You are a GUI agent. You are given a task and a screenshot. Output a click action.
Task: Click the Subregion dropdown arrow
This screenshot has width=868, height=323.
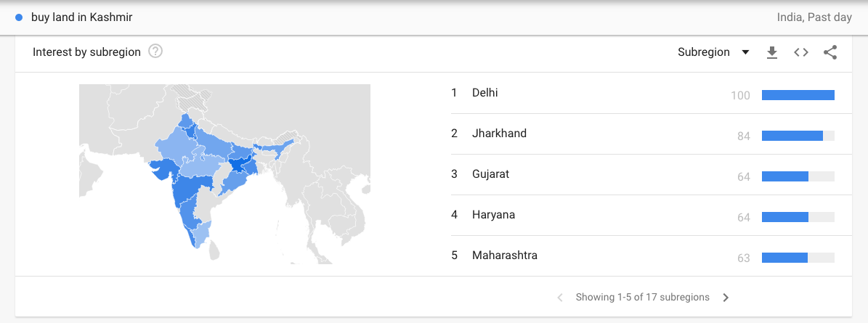pyautogui.click(x=745, y=52)
